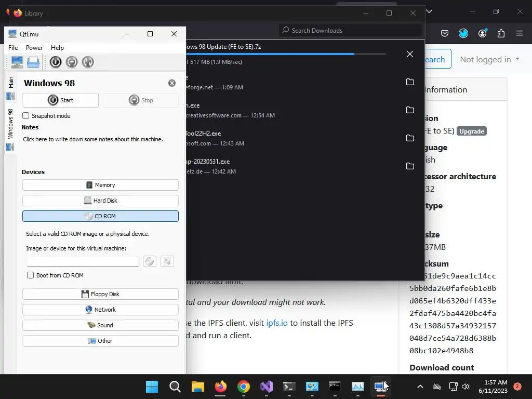Viewport: 532px width, 399px height.
Task: Click the QtEmu icon on the taskbar
Action: [381, 387]
